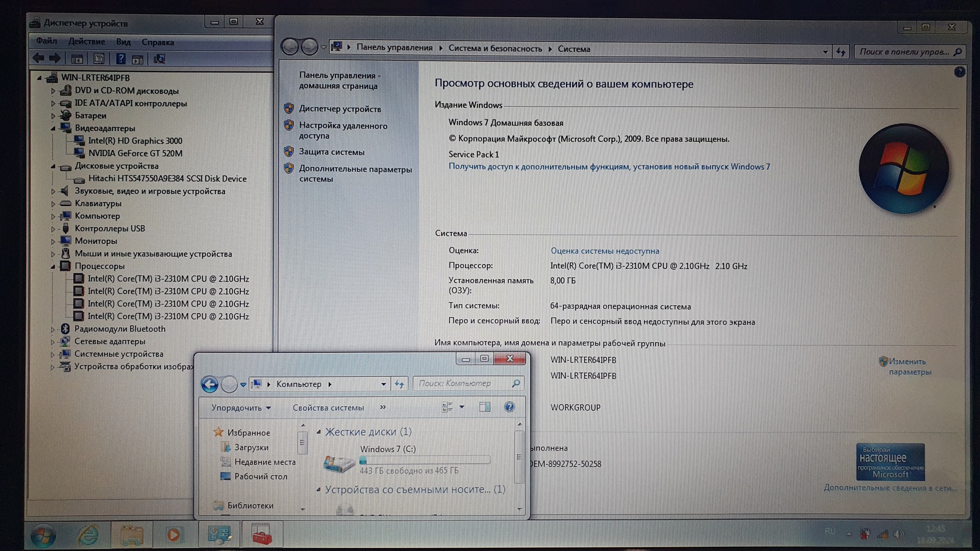
Task: Open the Действие menu in Device Manager
Action: pos(87,42)
